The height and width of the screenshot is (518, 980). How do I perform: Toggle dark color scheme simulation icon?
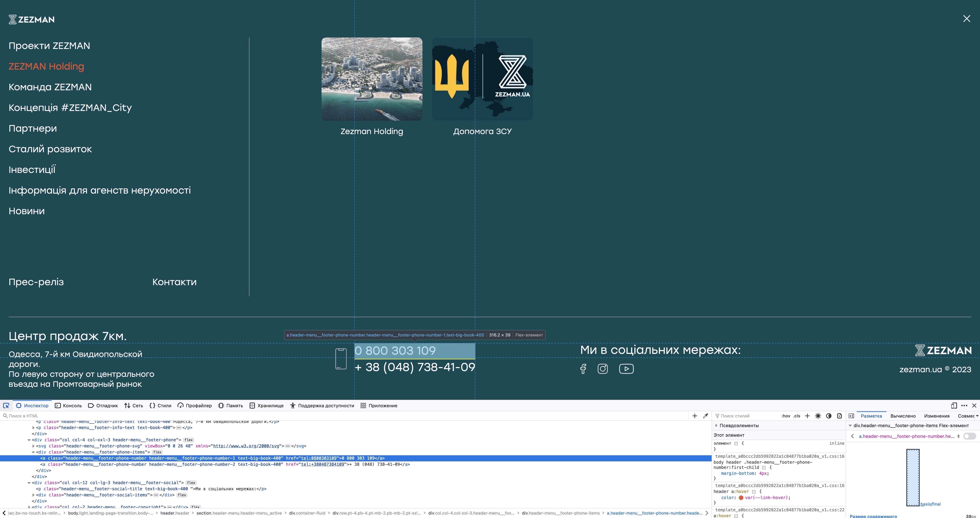(x=829, y=416)
